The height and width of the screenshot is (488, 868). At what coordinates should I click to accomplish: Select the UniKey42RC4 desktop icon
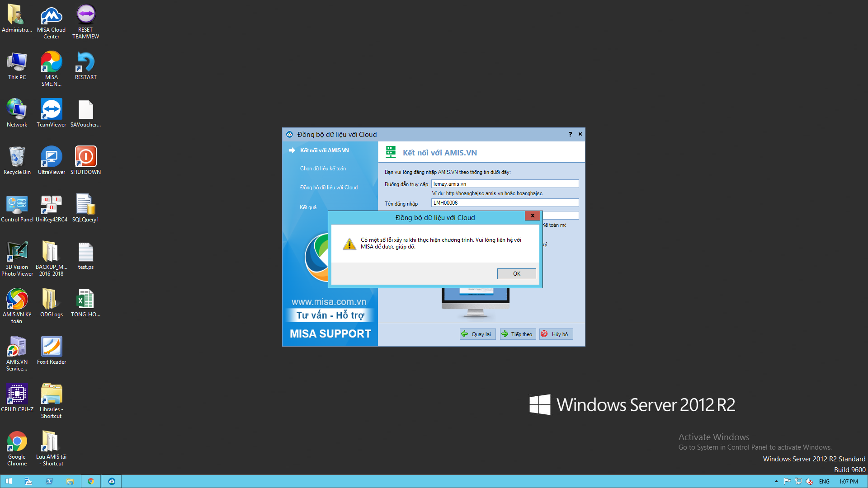tap(51, 208)
